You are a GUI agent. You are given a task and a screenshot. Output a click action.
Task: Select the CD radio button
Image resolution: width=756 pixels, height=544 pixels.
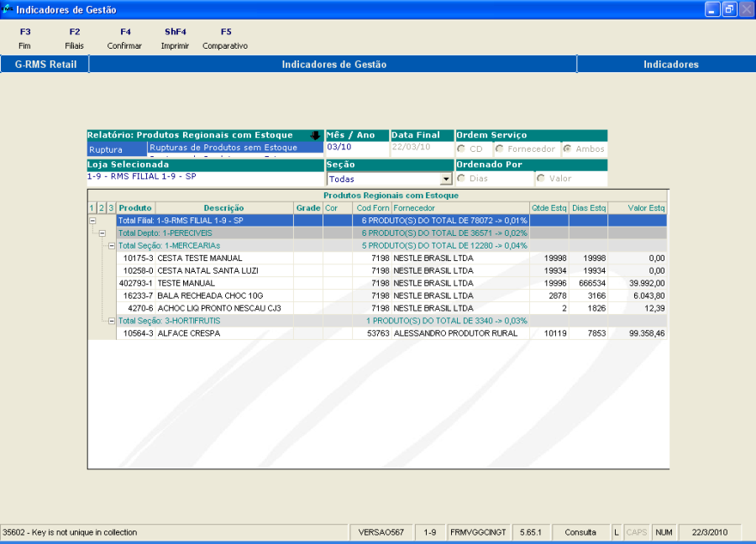(461, 149)
